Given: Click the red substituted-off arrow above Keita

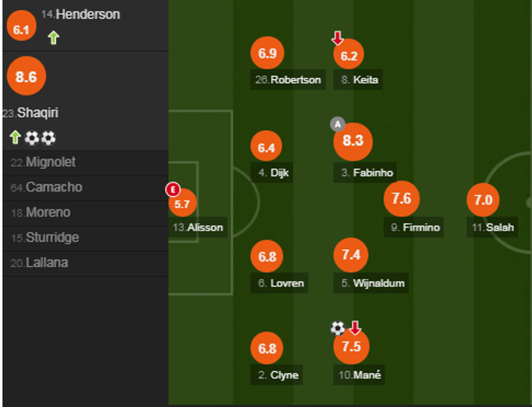Looking at the screenshot, I should pyautogui.click(x=338, y=38).
